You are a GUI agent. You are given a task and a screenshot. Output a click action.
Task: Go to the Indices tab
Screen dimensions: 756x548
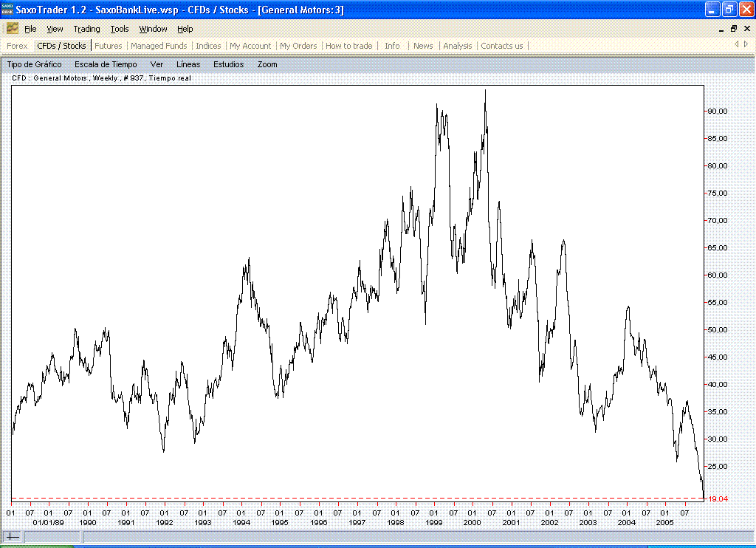coord(208,46)
